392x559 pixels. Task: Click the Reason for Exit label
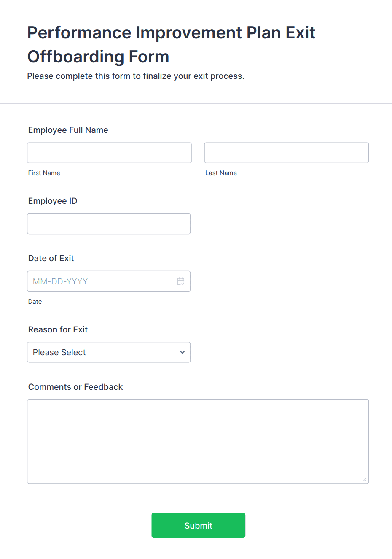(58, 329)
